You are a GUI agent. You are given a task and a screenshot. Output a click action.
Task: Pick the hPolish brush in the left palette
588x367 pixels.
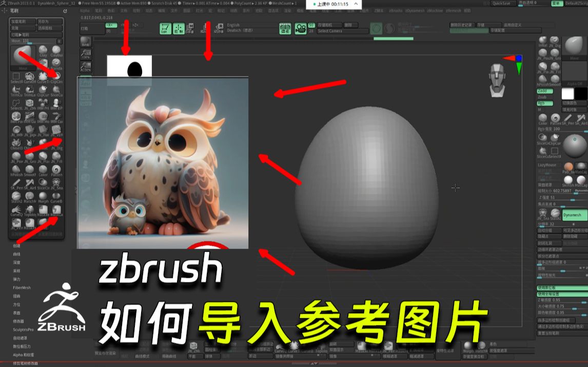(x=16, y=170)
